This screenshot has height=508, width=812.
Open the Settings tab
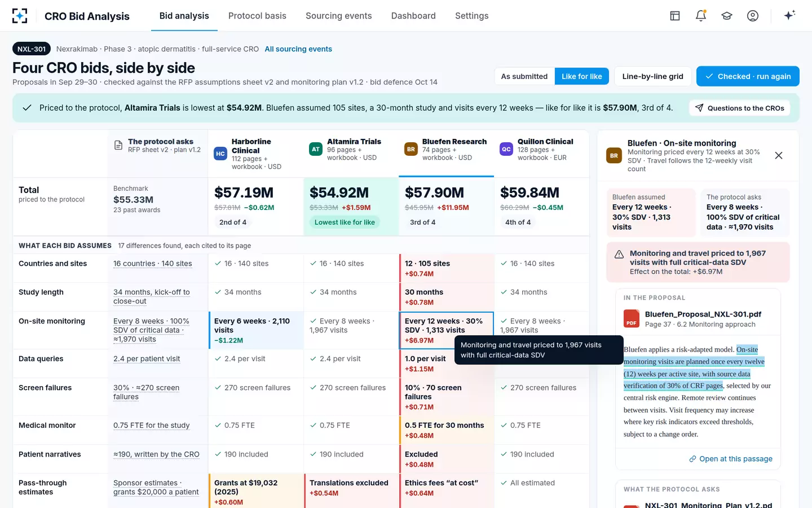(472, 16)
